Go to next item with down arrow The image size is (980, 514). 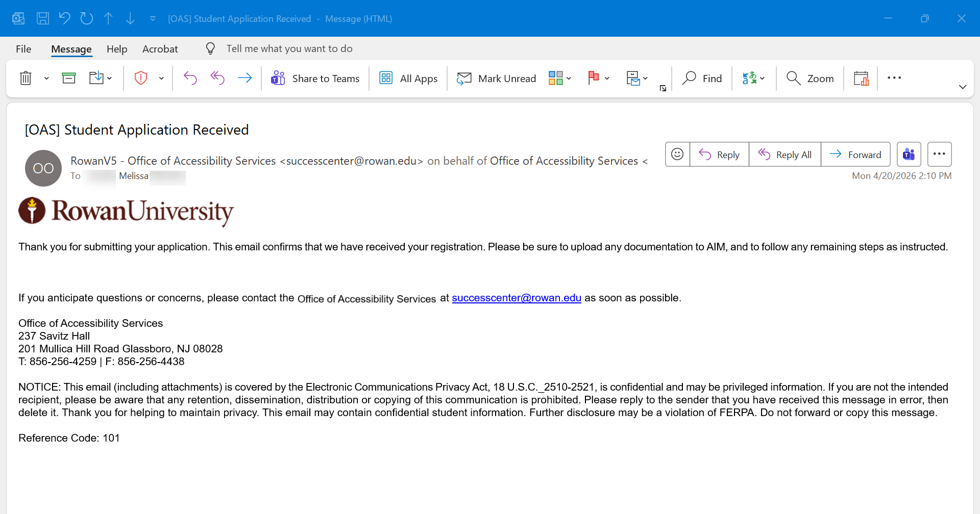pyautogui.click(x=130, y=19)
